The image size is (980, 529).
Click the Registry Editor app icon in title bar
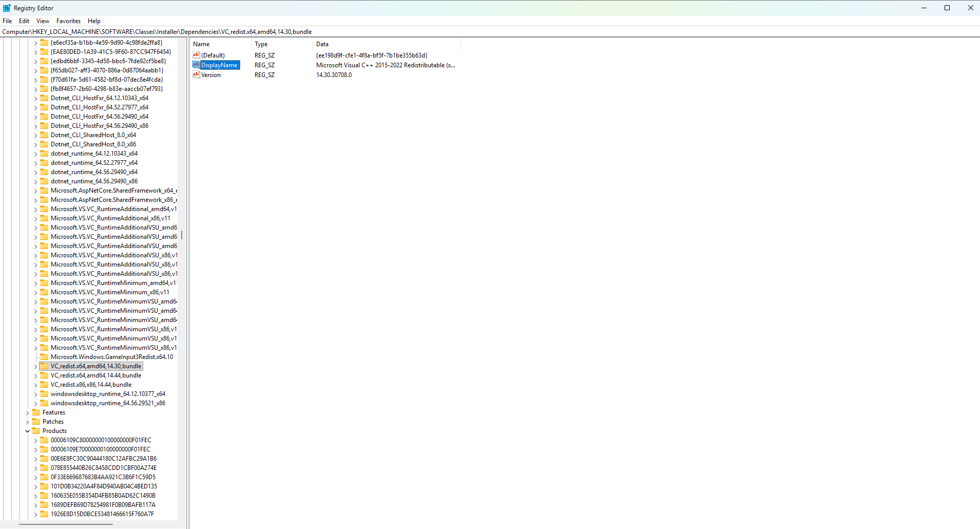[x=7, y=8]
